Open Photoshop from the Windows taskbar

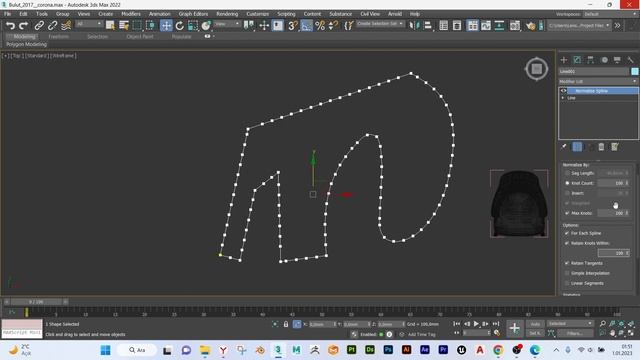pos(388,350)
